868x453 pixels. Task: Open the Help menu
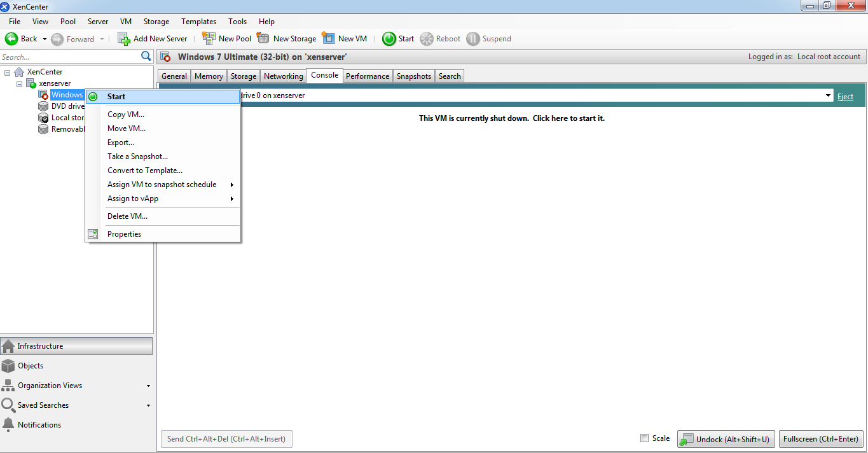click(x=267, y=22)
